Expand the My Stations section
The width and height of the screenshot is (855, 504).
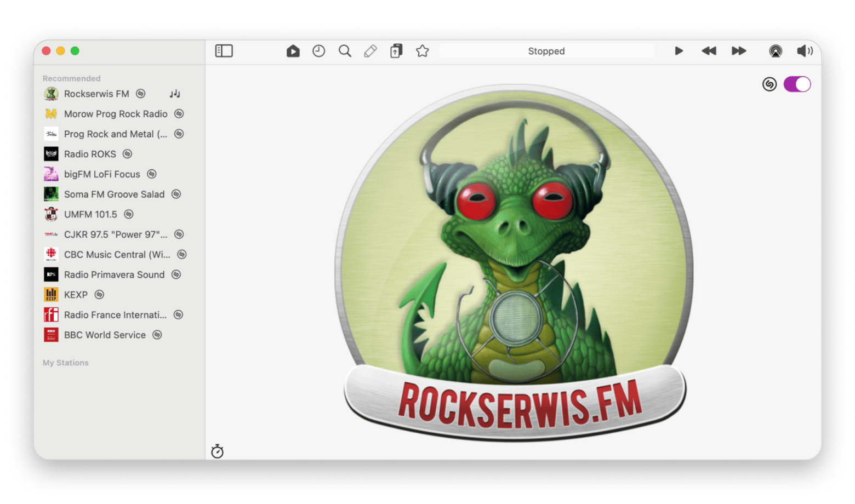click(x=66, y=363)
